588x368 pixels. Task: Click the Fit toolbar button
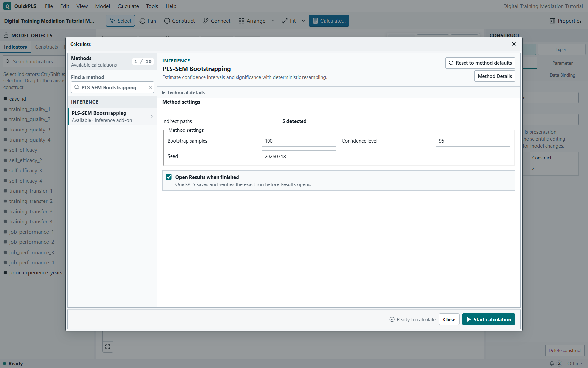[x=289, y=21]
